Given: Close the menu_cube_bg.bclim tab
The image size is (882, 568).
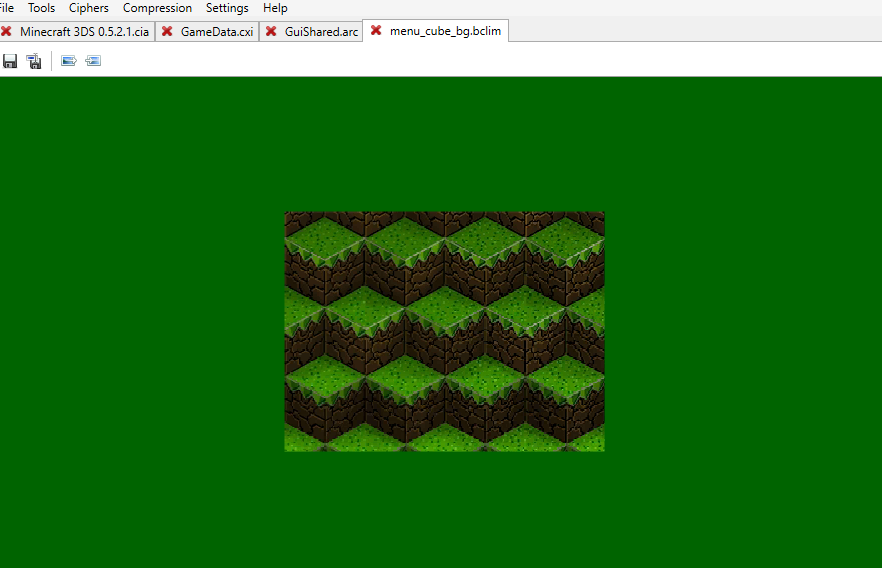Looking at the screenshot, I should [376, 30].
